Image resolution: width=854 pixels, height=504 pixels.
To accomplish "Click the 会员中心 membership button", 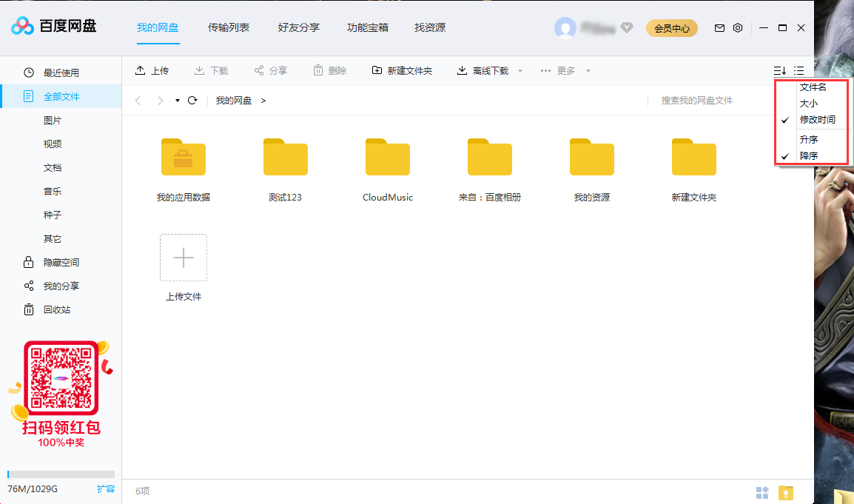I will tap(671, 27).
